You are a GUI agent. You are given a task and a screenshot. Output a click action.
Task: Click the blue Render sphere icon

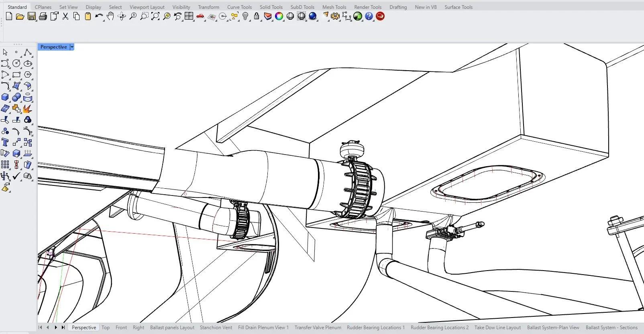[x=313, y=16]
